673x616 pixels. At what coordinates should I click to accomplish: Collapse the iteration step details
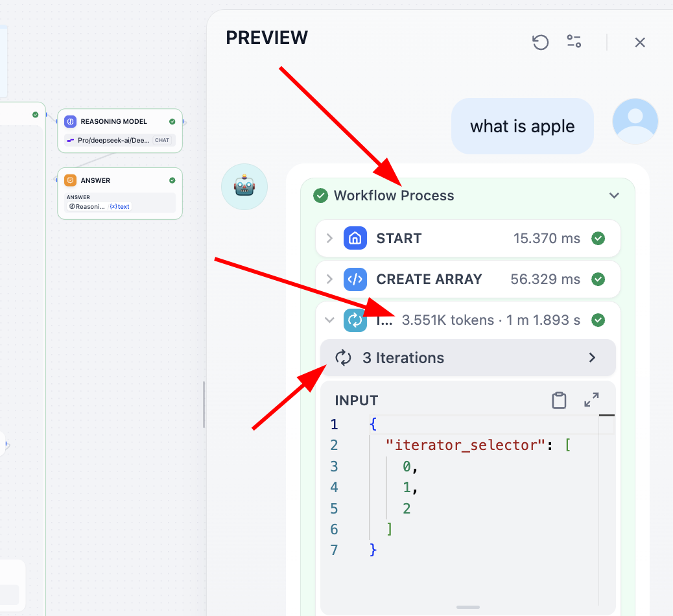(329, 320)
